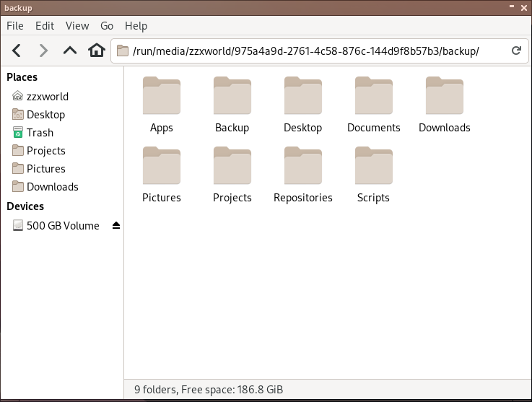
Task: Select the Repositories folder icon
Action: 303,167
